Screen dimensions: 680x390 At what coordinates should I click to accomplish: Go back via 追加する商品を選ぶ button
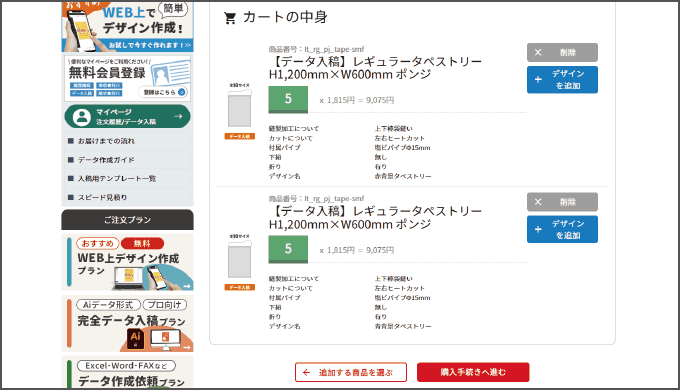point(351,372)
